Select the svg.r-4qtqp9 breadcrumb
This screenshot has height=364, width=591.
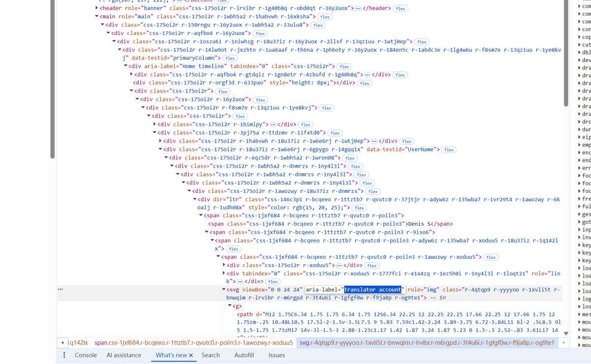[x=427, y=342]
